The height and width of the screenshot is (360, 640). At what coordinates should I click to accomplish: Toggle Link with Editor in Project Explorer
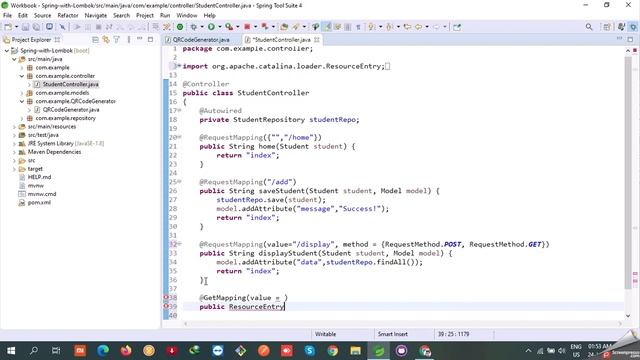tap(106, 40)
